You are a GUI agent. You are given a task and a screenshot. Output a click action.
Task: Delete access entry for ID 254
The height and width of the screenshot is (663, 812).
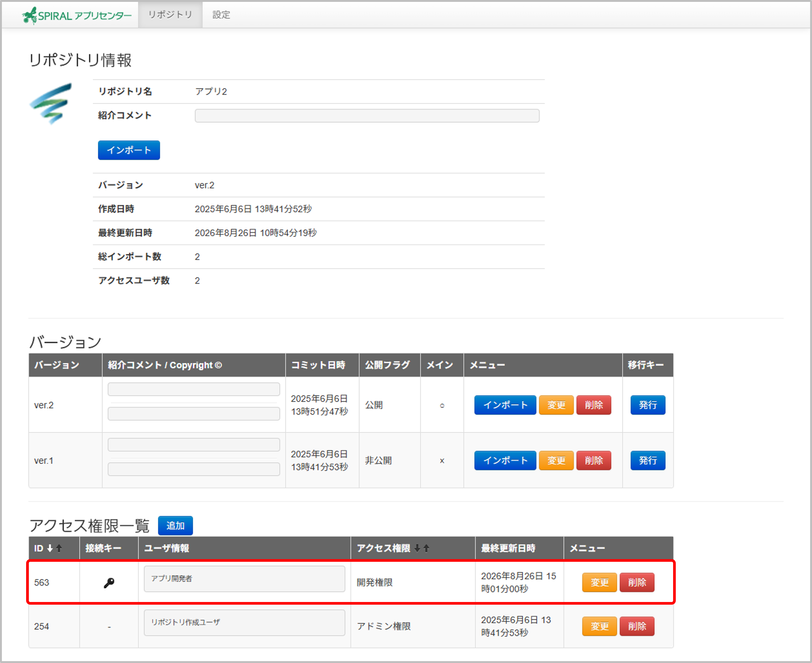click(x=637, y=626)
